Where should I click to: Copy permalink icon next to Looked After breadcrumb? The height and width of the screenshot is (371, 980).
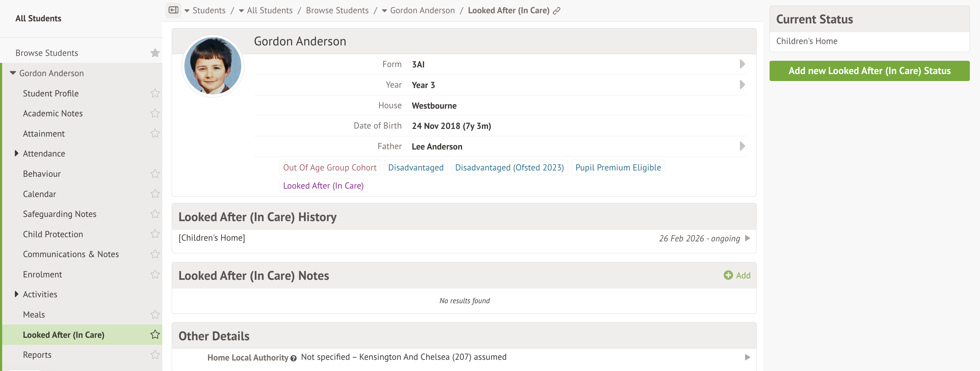(x=557, y=11)
